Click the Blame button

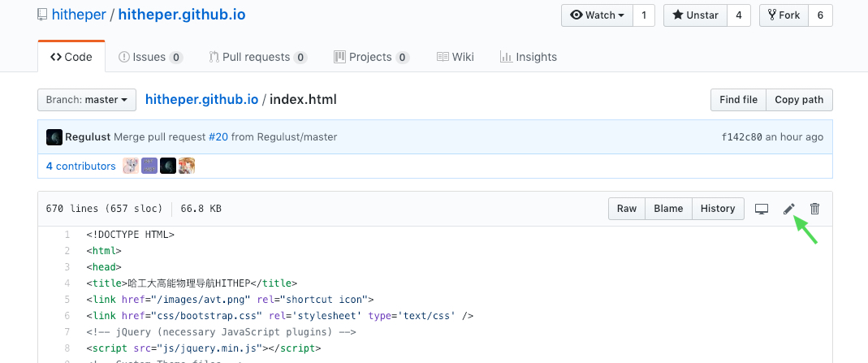[x=668, y=209]
